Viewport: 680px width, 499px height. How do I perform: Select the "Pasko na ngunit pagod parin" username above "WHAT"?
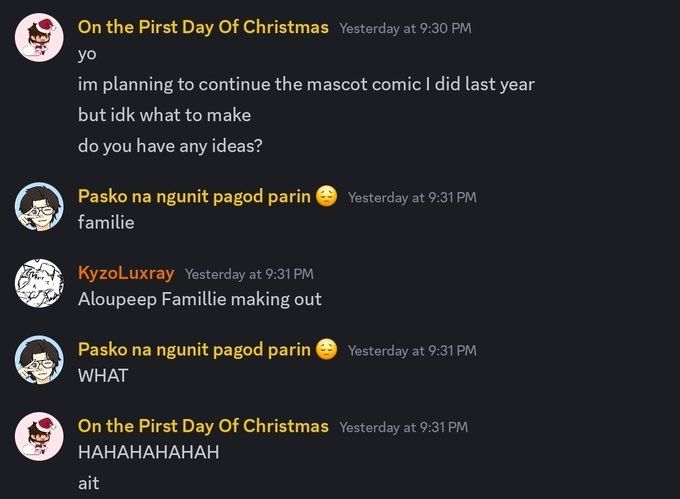click(x=194, y=349)
